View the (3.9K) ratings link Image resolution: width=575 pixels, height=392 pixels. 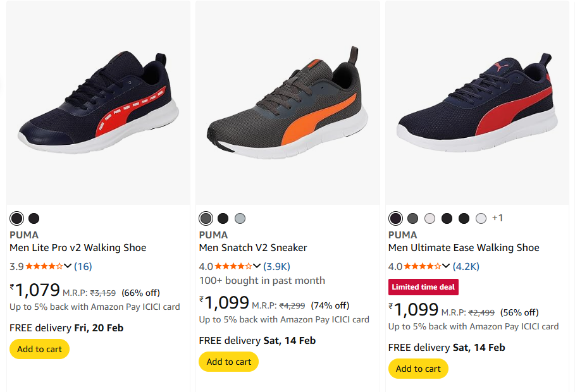coord(276,266)
